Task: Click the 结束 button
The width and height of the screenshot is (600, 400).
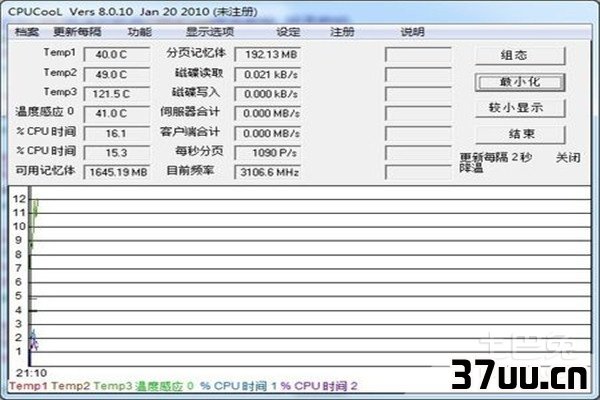Action: coord(520,134)
